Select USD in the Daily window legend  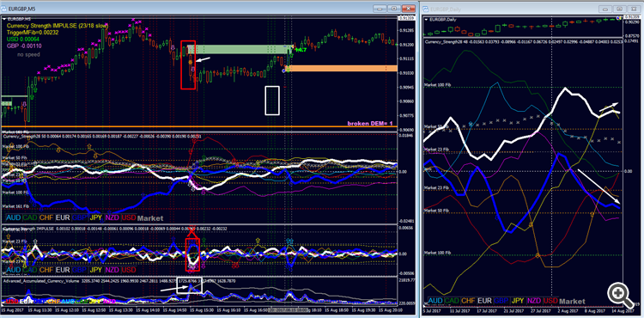click(x=550, y=301)
